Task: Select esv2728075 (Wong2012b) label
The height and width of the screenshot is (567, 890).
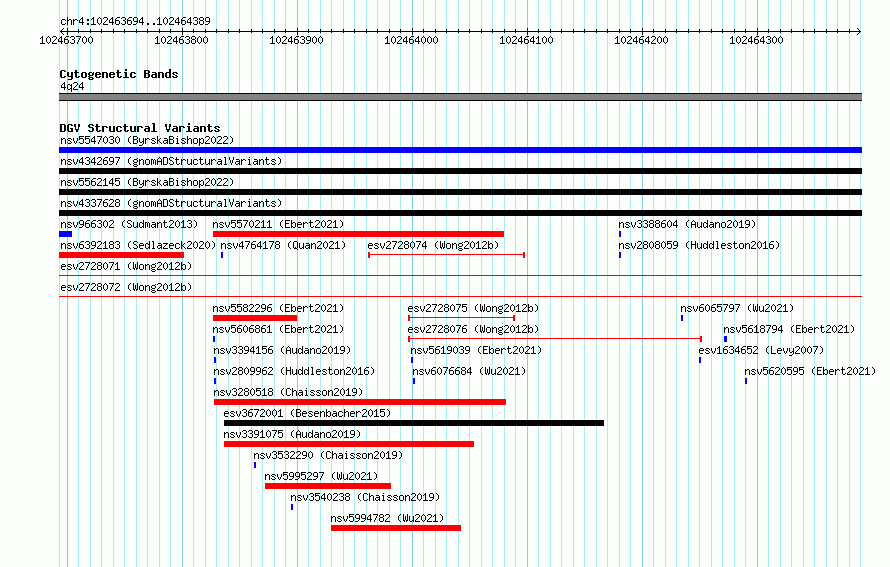Action: point(473,308)
